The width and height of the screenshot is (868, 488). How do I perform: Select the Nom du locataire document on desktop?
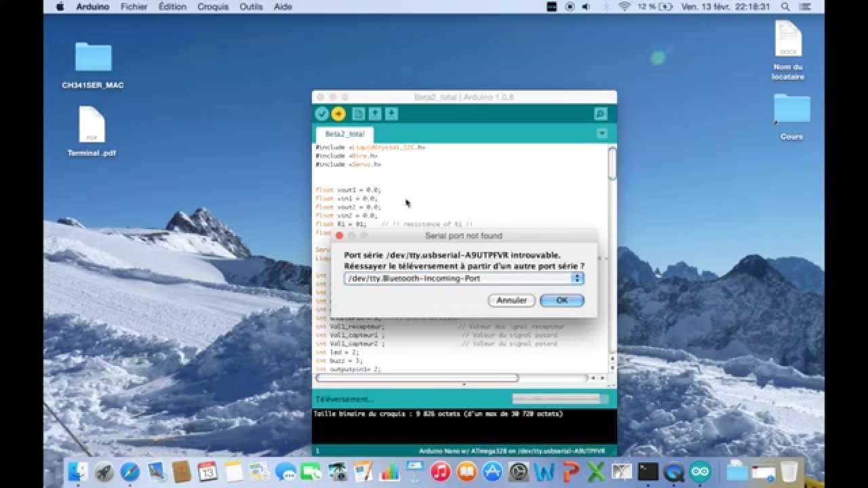pos(788,50)
